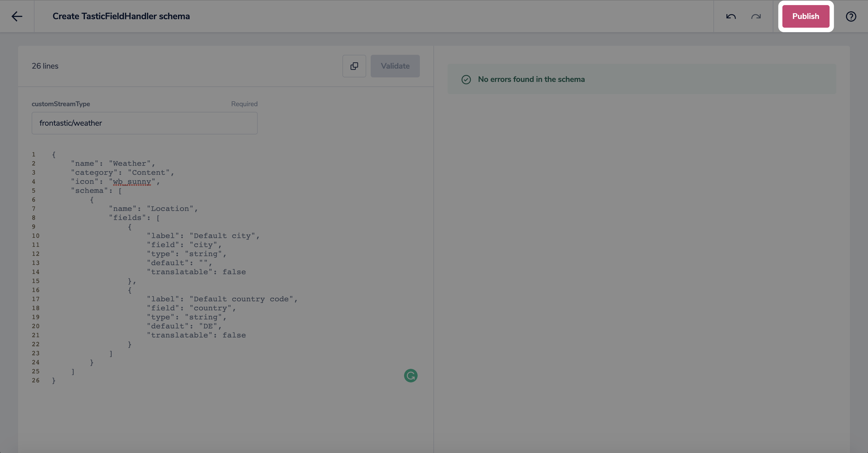Click the copy schema icon

(354, 66)
